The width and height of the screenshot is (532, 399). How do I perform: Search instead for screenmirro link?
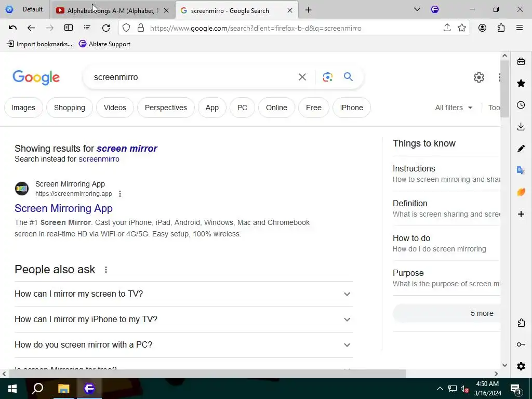coord(99,159)
